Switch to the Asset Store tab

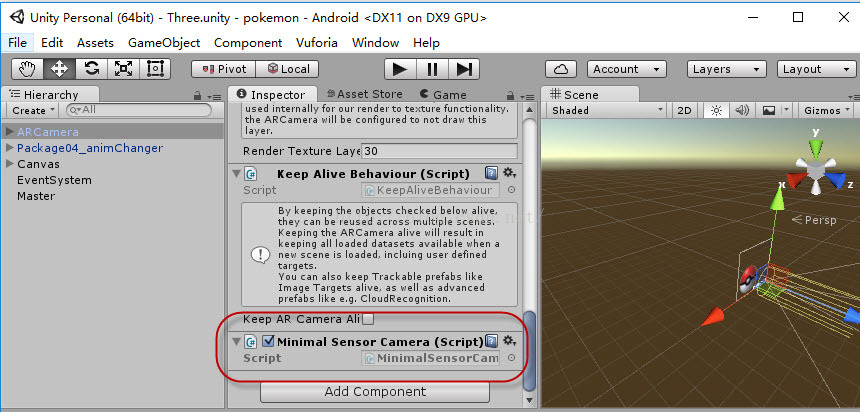tap(364, 94)
